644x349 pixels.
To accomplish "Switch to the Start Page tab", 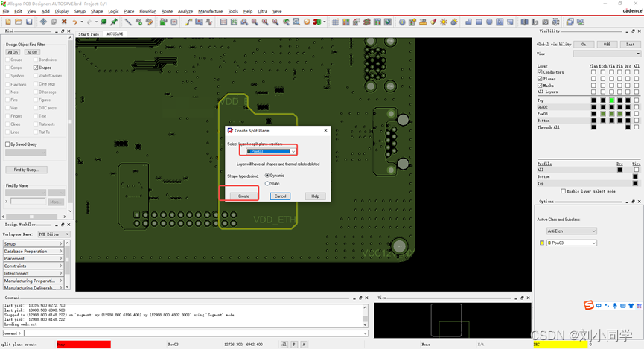I will tap(89, 34).
